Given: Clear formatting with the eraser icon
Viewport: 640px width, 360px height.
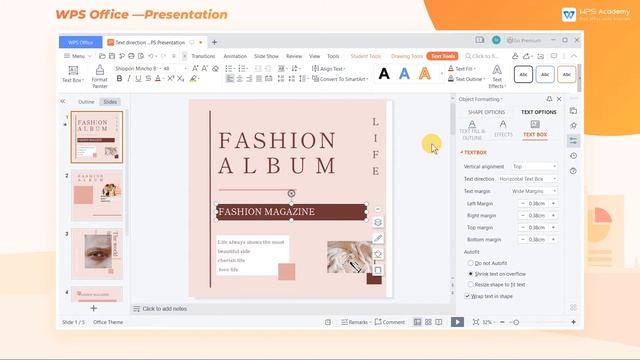Looking at the screenshot, I should point(216,68).
